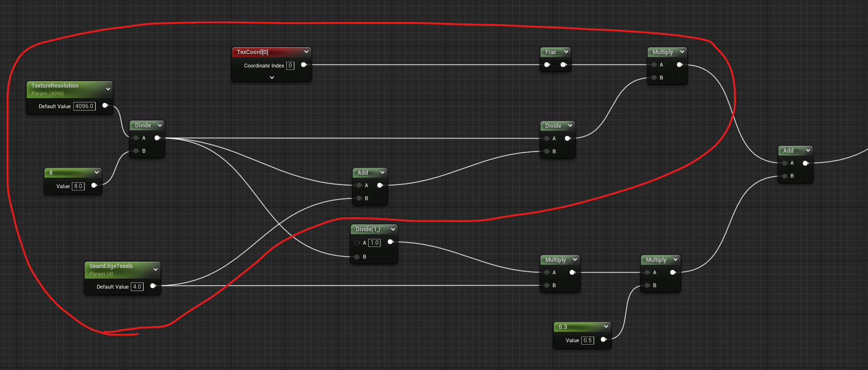Image resolution: width=868 pixels, height=370 pixels.
Task: Click B pin of Multiply fed by 0.5
Action: pyautogui.click(x=647, y=285)
